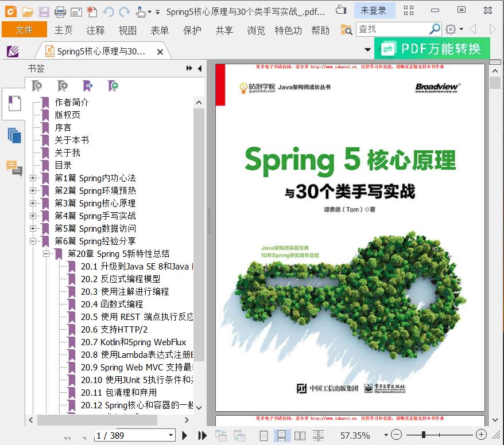
Task: Open the zoom percentage dropdown
Action: point(386,435)
